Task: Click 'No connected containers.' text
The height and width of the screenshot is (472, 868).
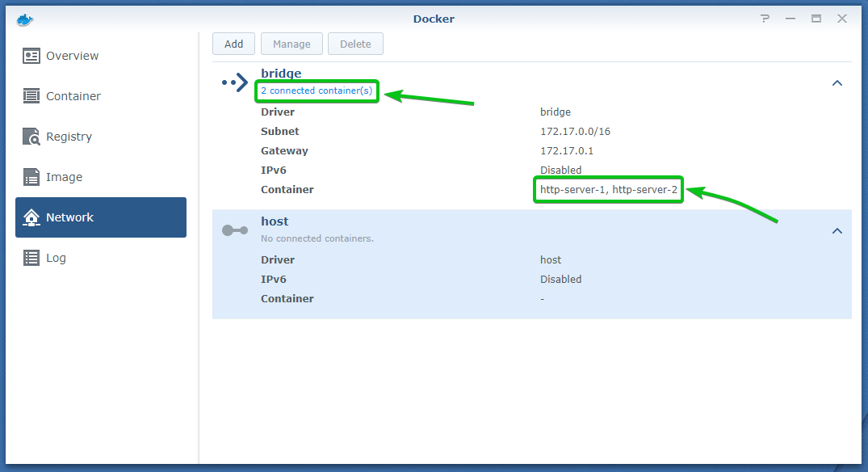Action: (317, 238)
